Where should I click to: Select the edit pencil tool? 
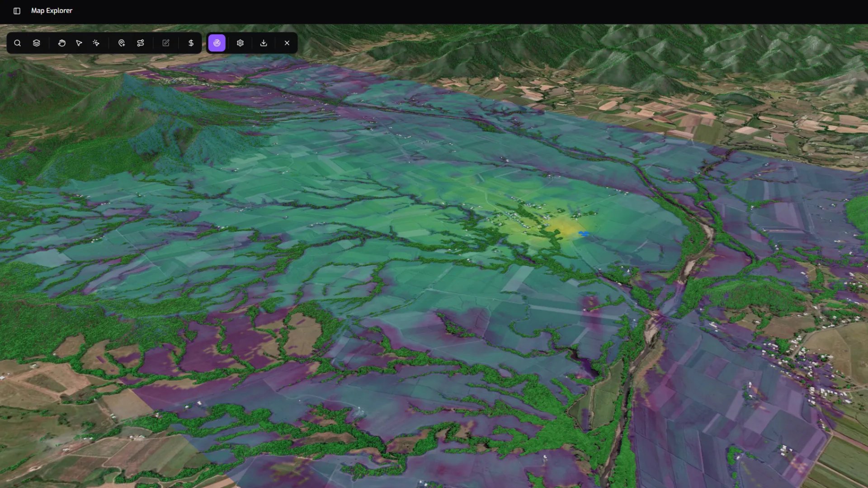(166, 43)
